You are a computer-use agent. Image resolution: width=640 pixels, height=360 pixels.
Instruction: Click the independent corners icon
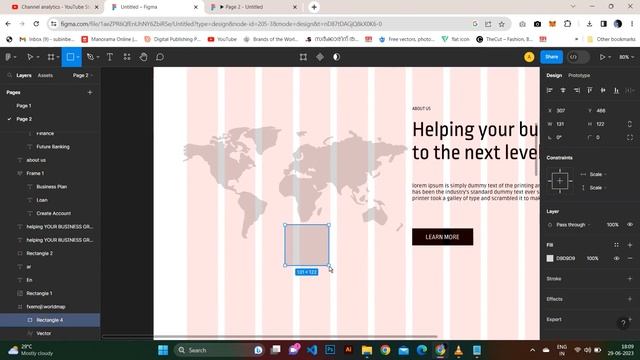point(630,138)
